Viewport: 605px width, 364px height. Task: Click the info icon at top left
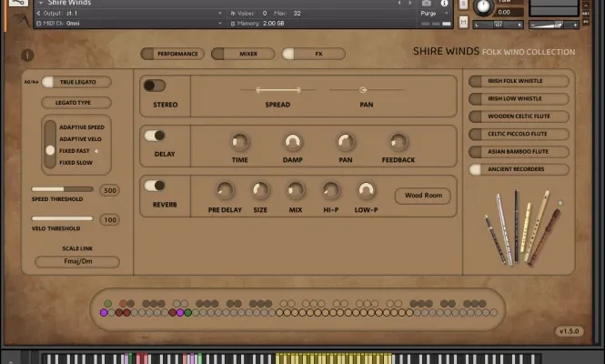[27, 55]
